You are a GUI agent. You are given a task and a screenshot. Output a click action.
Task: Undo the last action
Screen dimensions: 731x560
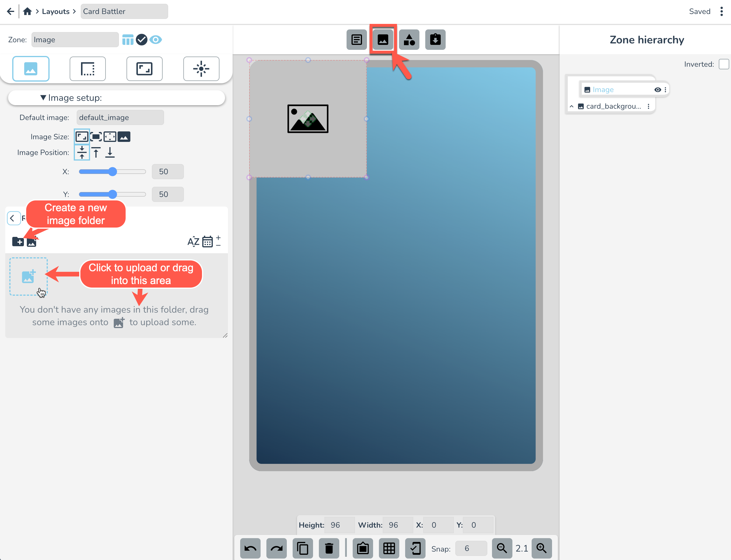250,548
